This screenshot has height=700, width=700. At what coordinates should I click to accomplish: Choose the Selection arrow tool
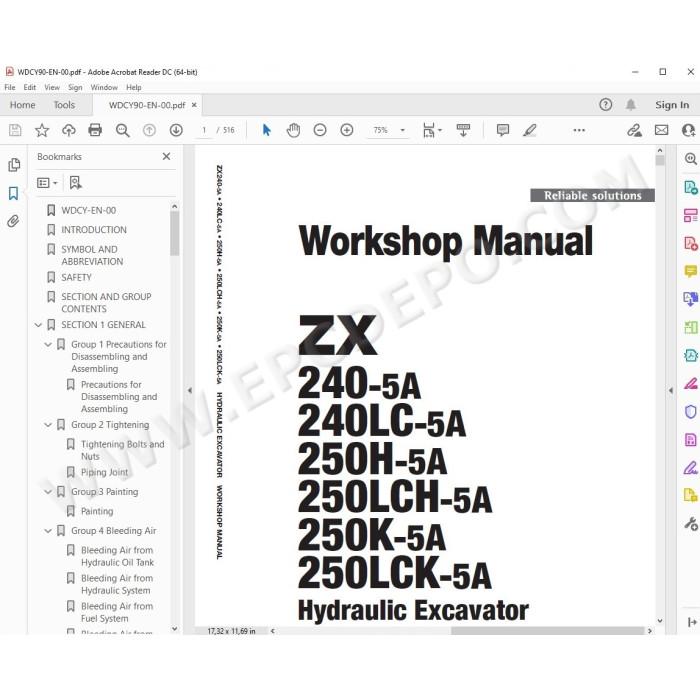pos(267,130)
